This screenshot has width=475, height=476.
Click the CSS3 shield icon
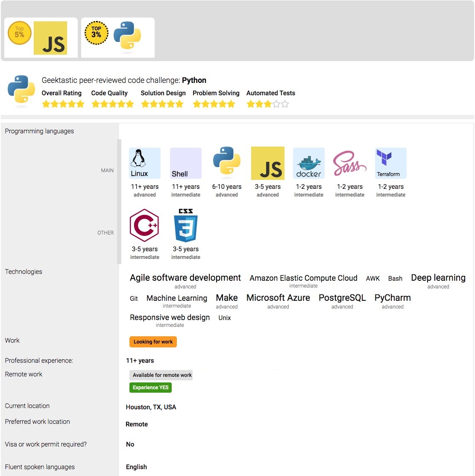(186, 226)
